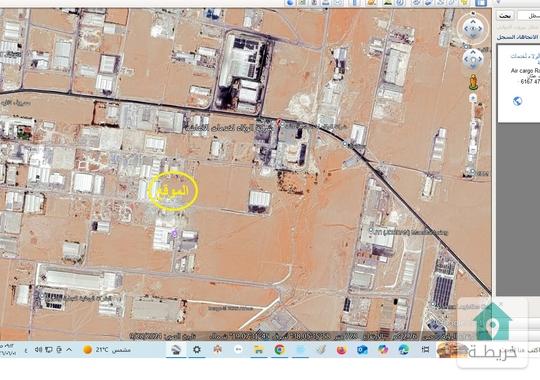Open the taskbar clock and date
The width and height of the screenshot is (540, 380).
click(7, 349)
